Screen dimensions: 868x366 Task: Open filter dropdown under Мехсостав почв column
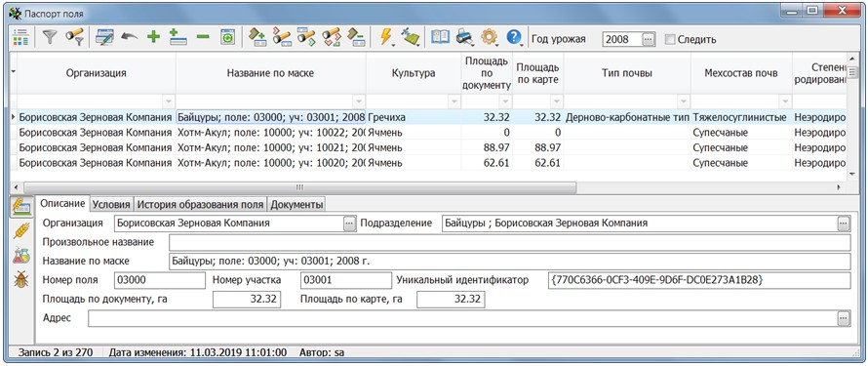[x=785, y=102]
